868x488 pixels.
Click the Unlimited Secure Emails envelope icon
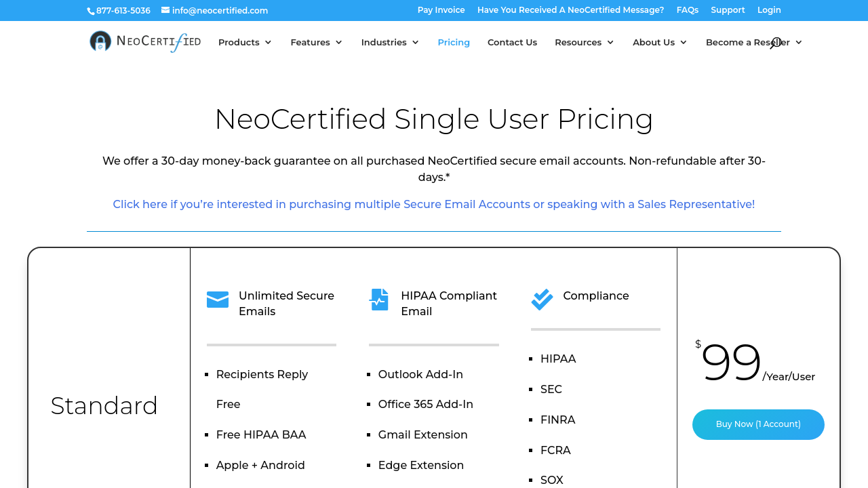[218, 300]
